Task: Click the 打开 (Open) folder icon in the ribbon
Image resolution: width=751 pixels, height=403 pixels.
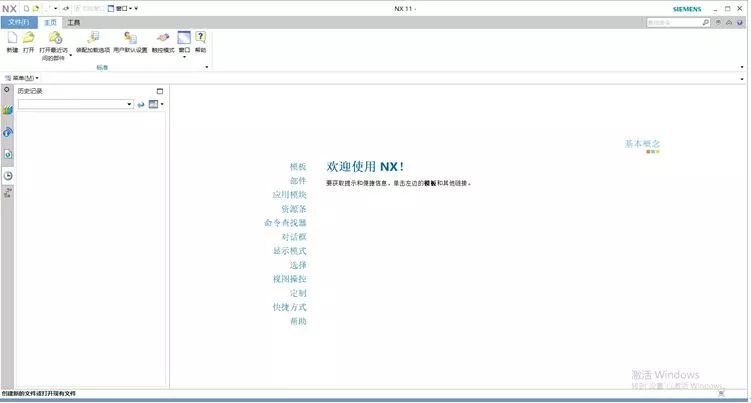Action: (29, 38)
